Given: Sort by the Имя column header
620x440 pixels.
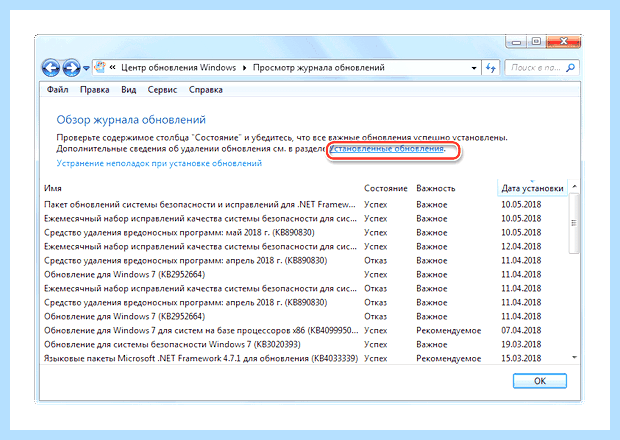Looking at the screenshot, I should coord(53,188).
